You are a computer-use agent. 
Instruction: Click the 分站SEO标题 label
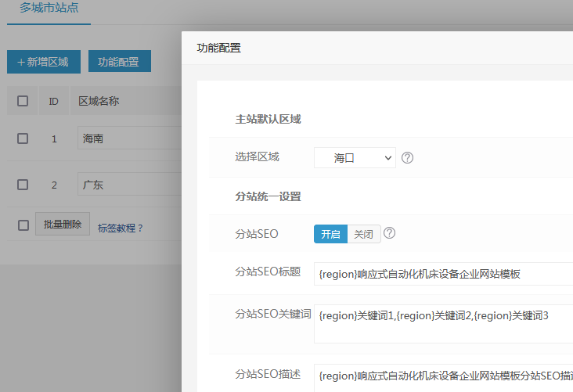point(268,272)
